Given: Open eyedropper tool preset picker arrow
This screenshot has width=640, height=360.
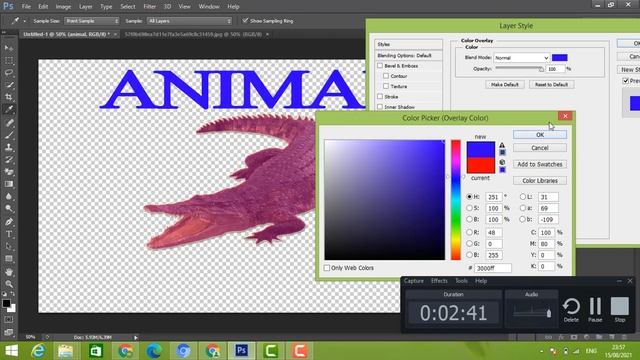Looking at the screenshot, I should pyautogui.click(x=24, y=21).
